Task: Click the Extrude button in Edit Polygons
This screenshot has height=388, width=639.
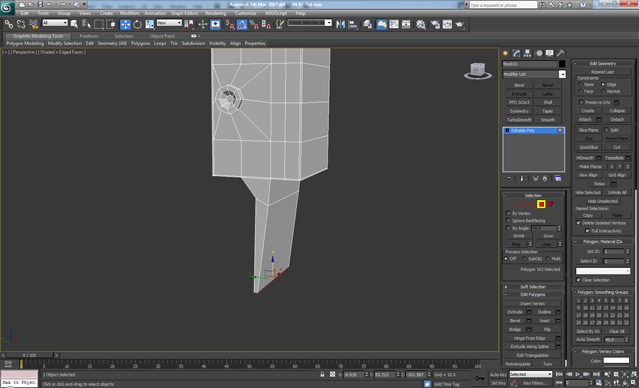Action: point(515,312)
